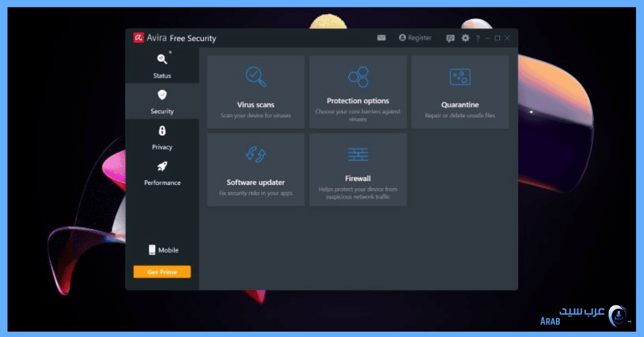The image size is (644, 337).
Task: Click the Register account link
Action: coord(415,38)
